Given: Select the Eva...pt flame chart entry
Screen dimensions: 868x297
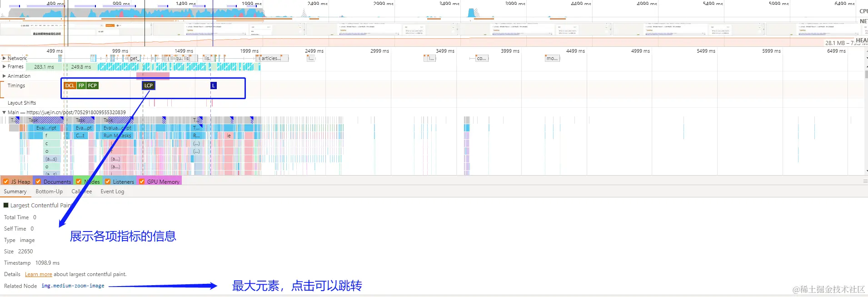Looking at the screenshot, I should click(x=84, y=128).
